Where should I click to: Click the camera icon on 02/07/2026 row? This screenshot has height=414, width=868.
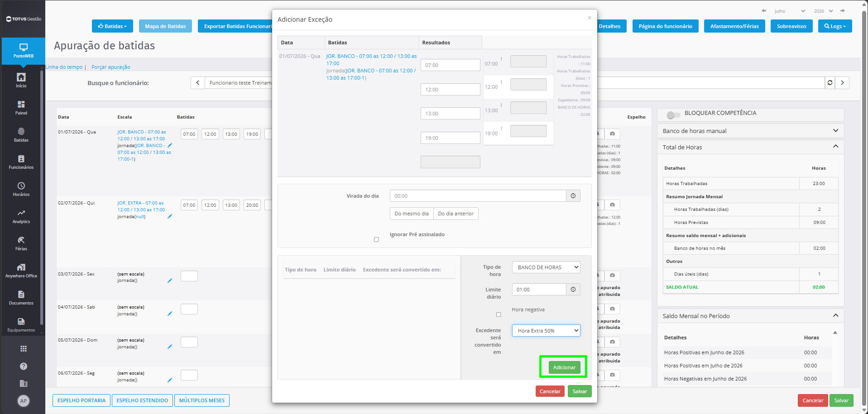(612, 205)
